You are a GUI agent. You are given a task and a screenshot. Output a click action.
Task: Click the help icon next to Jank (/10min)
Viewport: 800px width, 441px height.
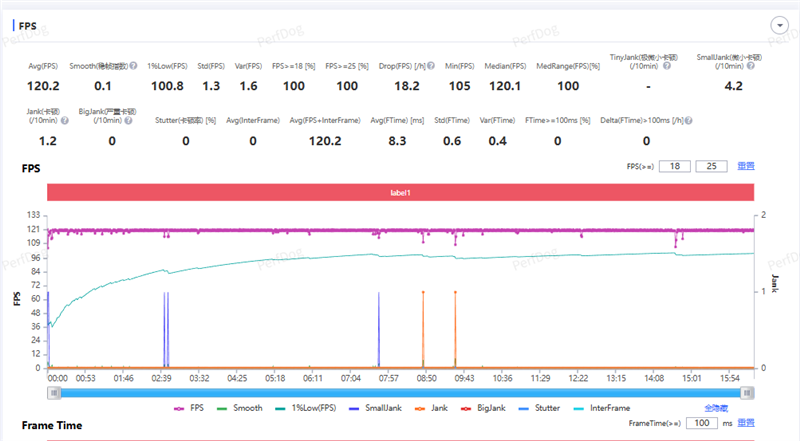point(67,120)
